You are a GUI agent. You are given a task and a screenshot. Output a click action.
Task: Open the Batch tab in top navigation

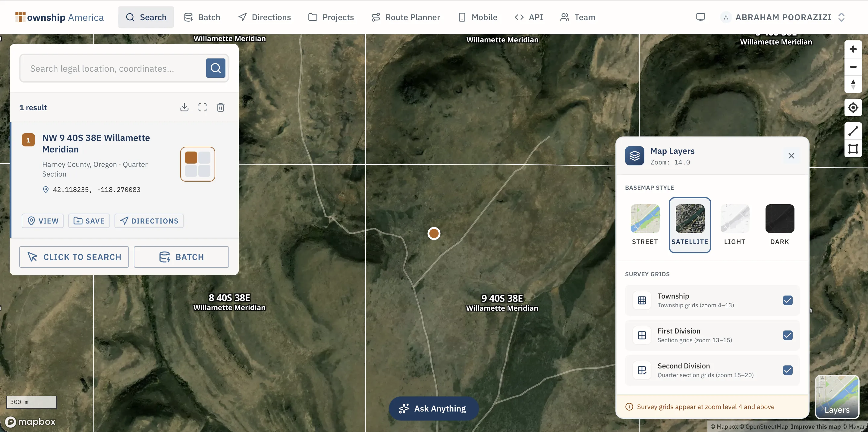pos(202,17)
